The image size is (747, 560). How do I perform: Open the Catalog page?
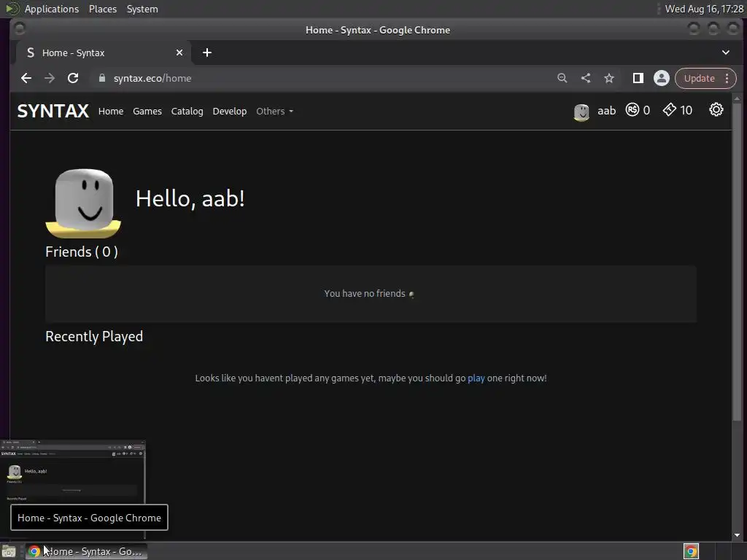point(187,111)
